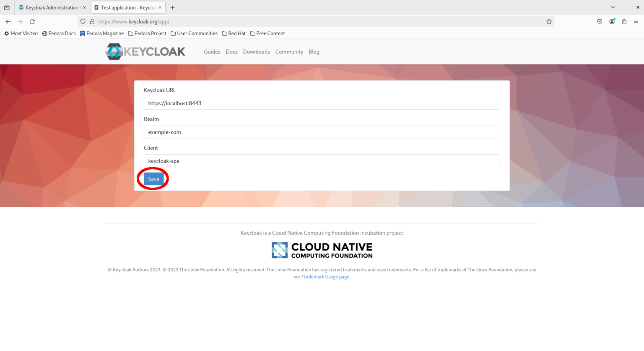
Task: Open the tab list icon left of tabs
Action: 6,7
